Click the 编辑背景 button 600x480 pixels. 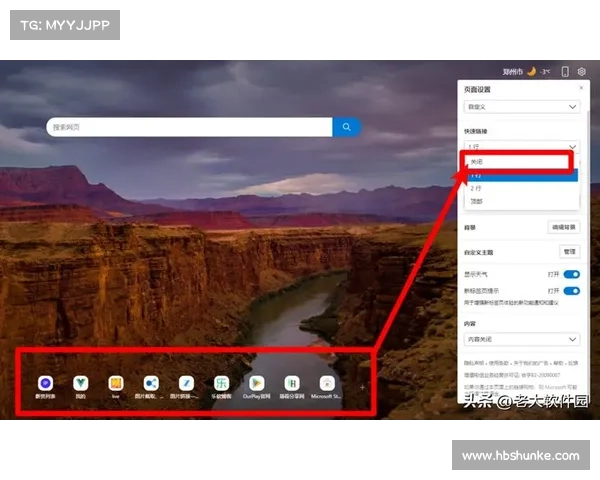point(564,228)
